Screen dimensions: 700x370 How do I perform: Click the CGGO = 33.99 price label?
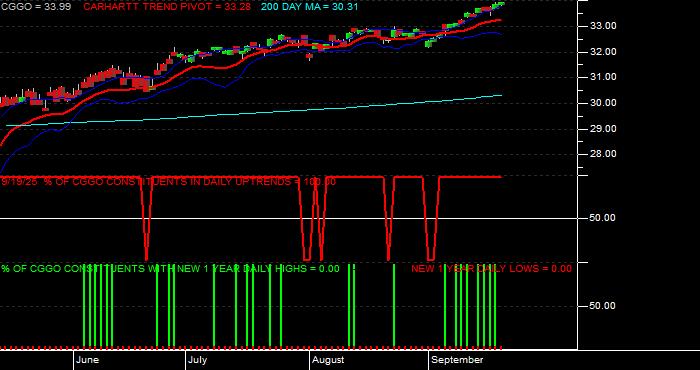click(35, 7)
